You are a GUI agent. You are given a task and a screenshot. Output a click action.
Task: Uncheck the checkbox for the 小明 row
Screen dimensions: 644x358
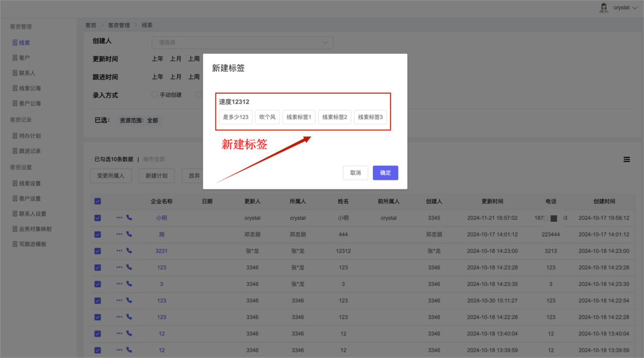point(98,218)
